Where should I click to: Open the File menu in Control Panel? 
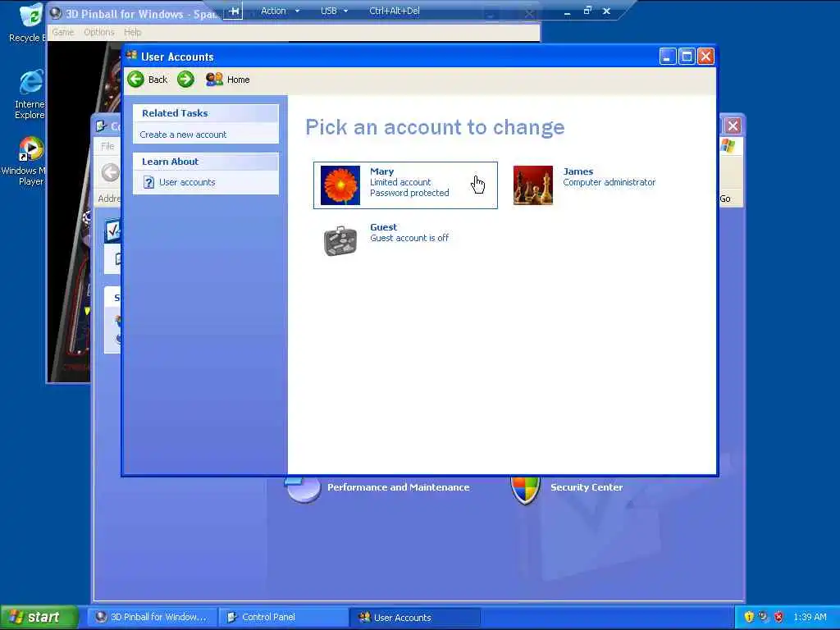(107, 146)
